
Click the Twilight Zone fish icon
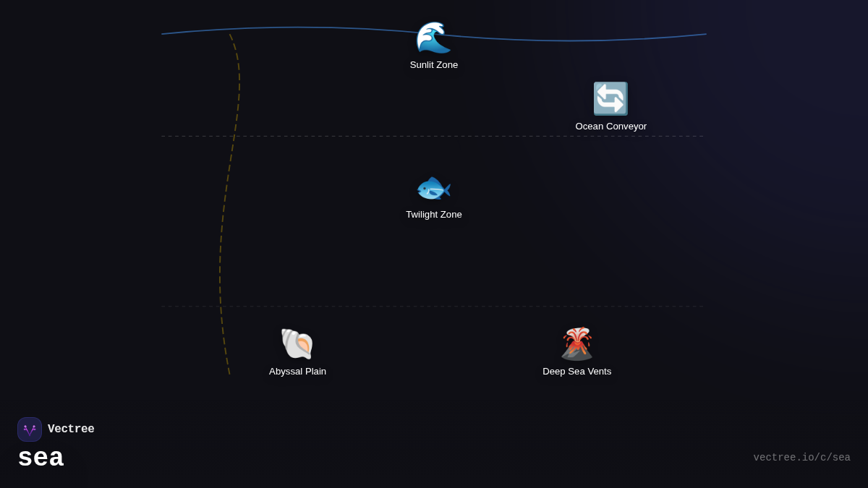pos(433,189)
